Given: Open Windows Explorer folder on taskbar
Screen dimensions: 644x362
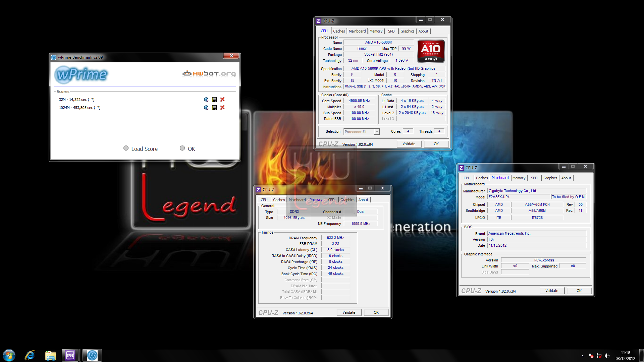Looking at the screenshot, I should (50, 355).
